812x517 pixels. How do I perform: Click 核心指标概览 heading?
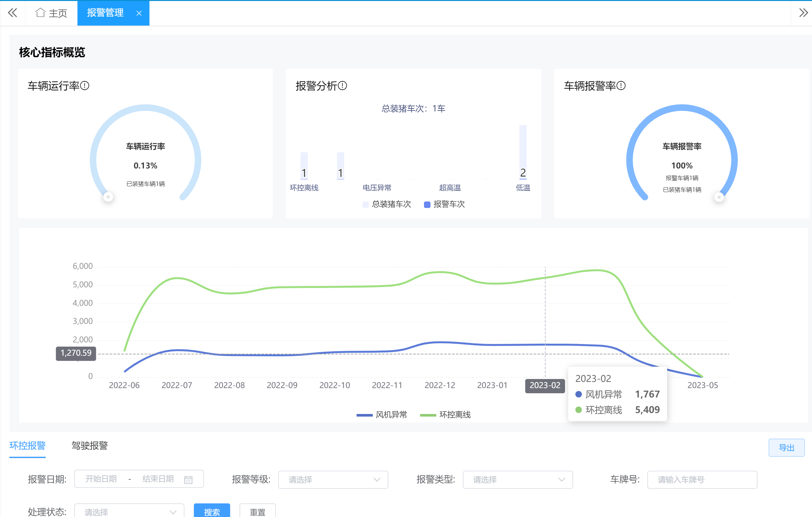pos(52,52)
